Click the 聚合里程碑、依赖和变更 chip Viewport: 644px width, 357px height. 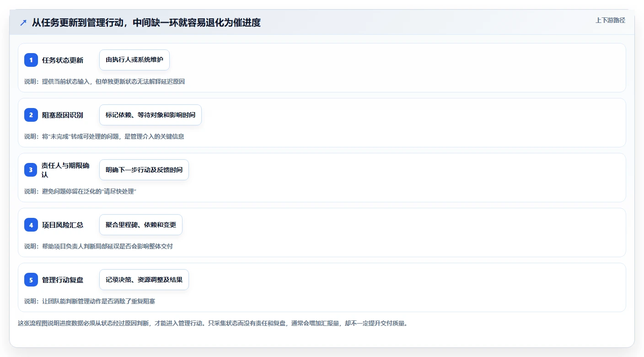pos(141,225)
